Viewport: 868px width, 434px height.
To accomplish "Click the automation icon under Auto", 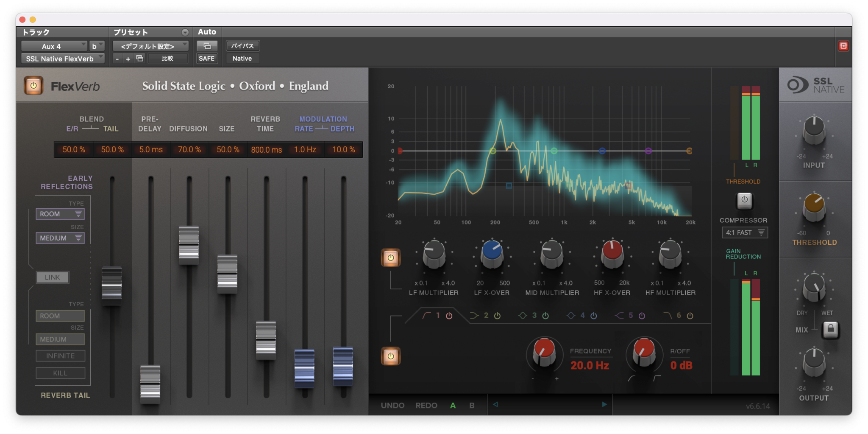I will coord(207,45).
